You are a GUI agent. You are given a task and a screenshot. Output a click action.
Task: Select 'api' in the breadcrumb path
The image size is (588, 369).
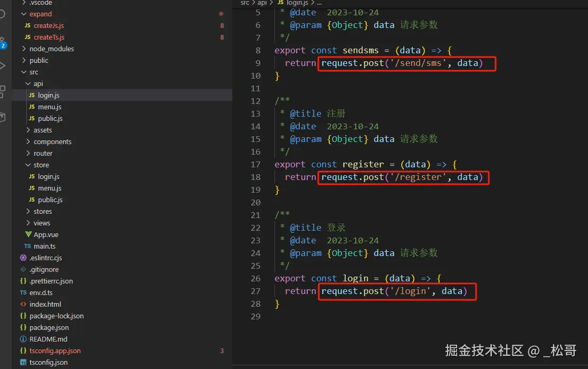click(x=262, y=3)
